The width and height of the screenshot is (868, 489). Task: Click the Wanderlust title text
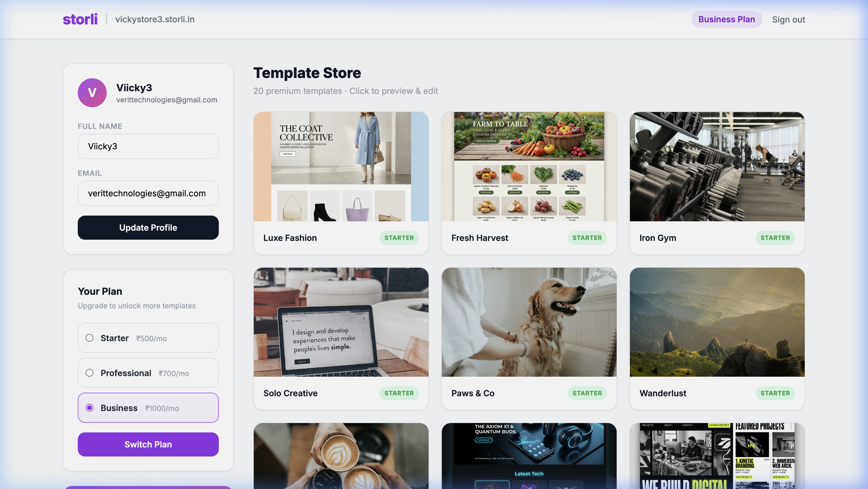click(x=663, y=393)
